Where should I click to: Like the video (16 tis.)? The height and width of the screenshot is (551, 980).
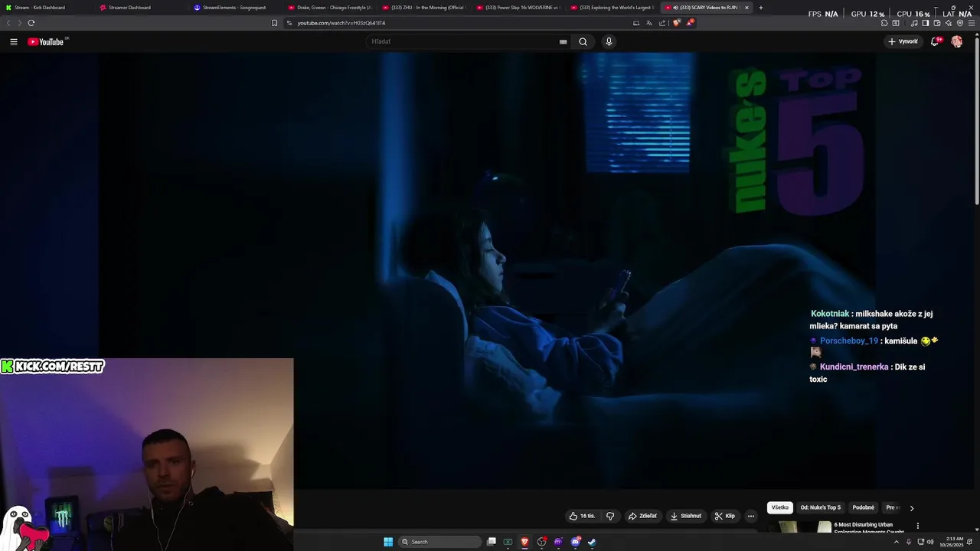[582, 516]
